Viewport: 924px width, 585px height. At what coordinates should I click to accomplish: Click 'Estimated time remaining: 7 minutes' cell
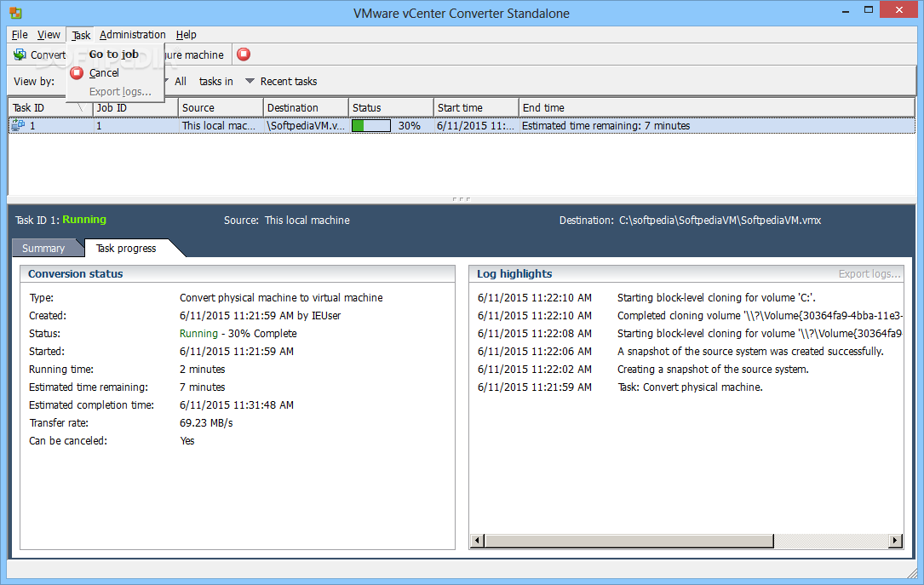[605, 125]
